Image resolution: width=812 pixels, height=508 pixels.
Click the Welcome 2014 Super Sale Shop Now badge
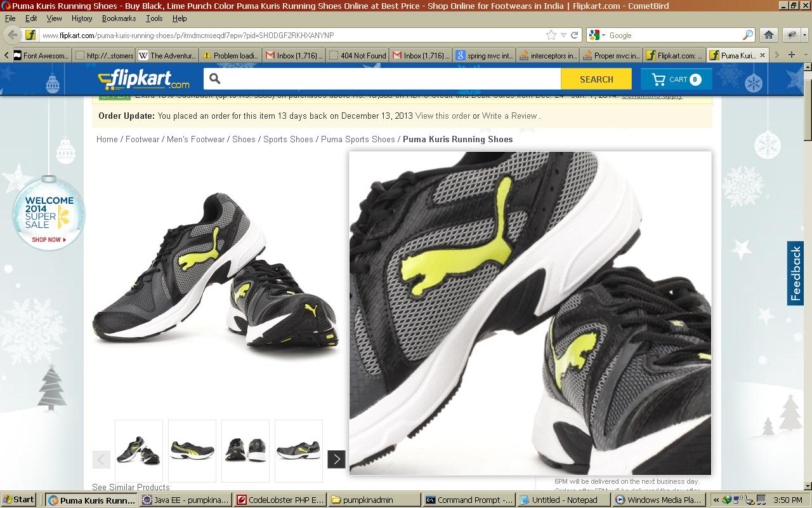coord(49,213)
